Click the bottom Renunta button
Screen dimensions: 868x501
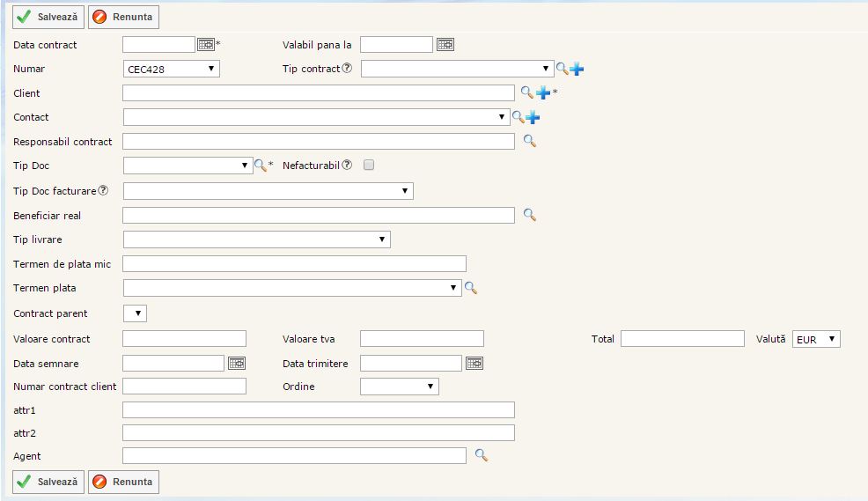[123, 482]
